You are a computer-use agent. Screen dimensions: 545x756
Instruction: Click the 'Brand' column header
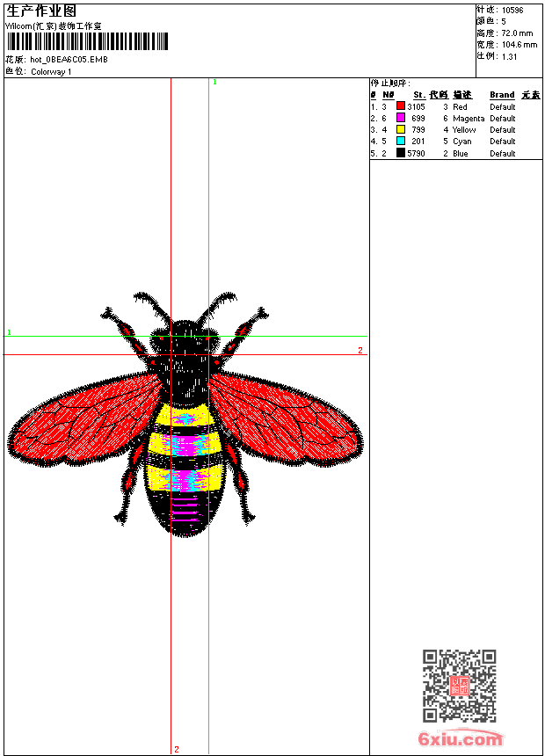[x=502, y=95]
